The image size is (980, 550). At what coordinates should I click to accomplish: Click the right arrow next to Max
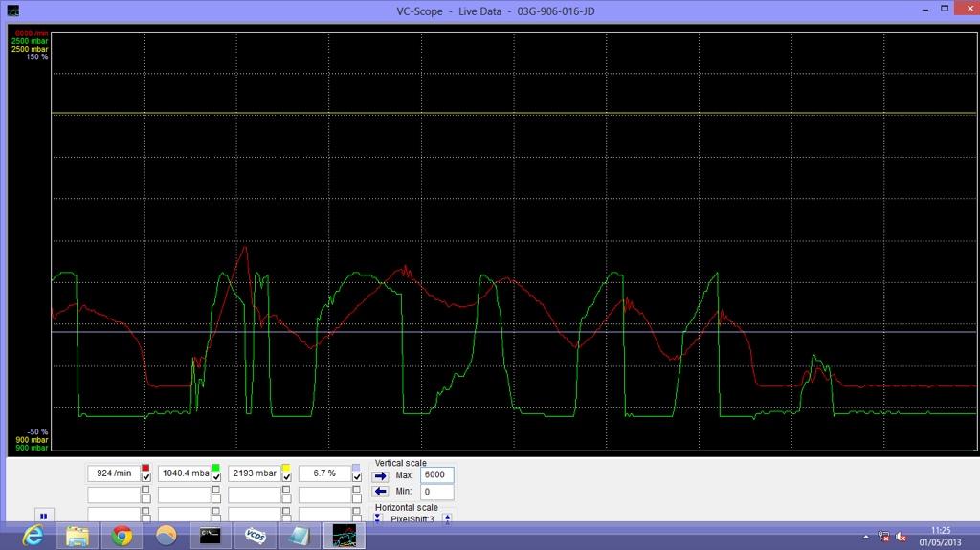click(380, 475)
